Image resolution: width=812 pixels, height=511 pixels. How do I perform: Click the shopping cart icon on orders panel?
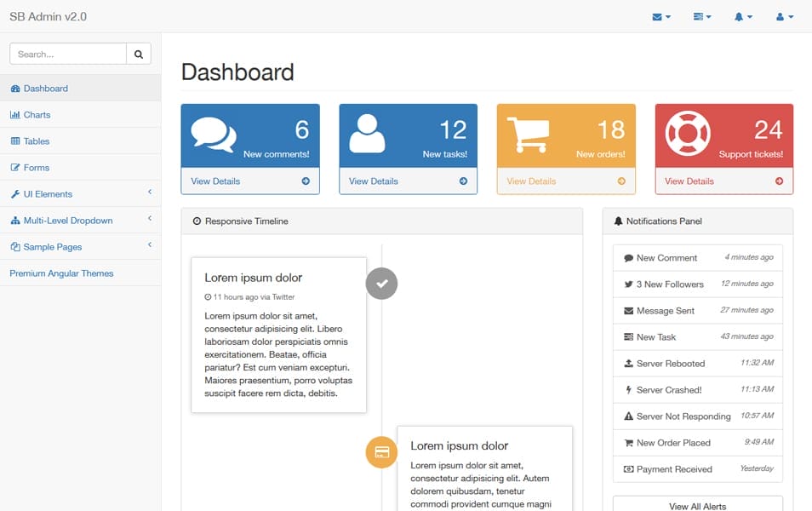[x=530, y=133]
